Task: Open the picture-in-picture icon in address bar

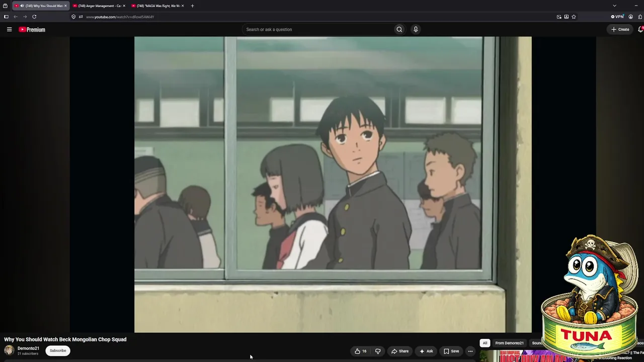Action: [x=559, y=17]
